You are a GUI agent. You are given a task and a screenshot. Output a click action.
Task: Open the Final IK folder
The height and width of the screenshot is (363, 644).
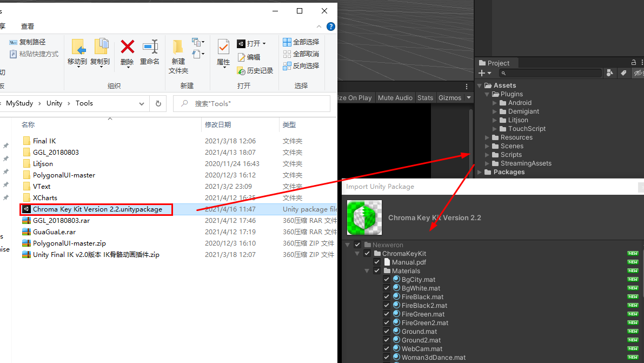[44, 141]
